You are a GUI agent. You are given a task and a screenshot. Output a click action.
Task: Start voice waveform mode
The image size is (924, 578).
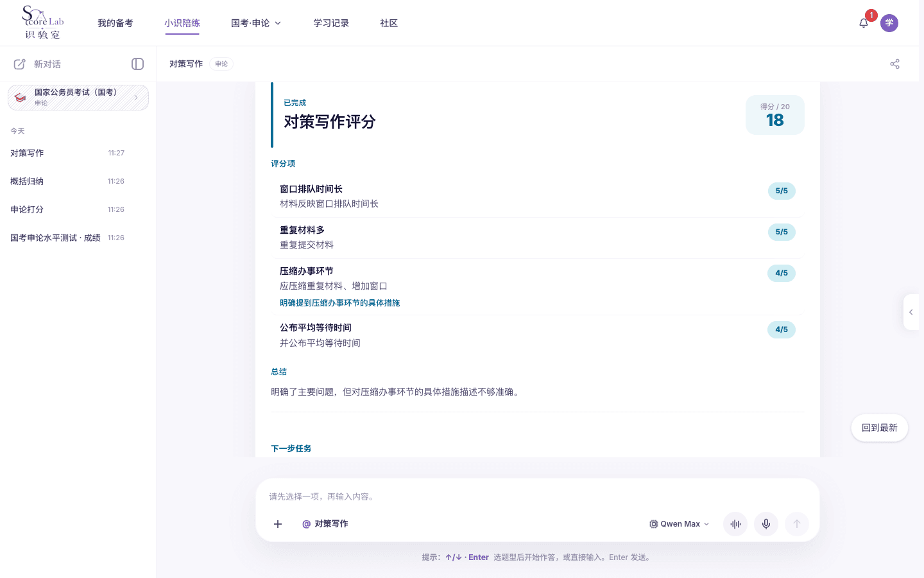[735, 524]
